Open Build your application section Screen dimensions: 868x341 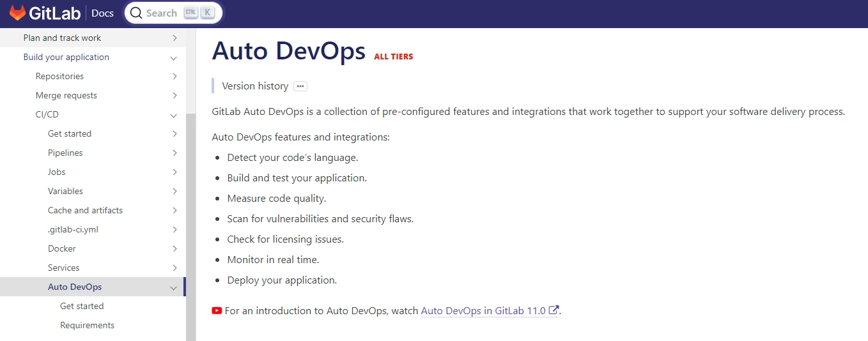(66, 57)
